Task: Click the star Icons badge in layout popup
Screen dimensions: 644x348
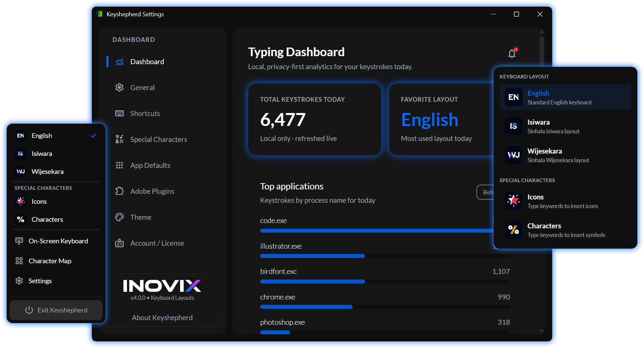Action: click(514, 201)
